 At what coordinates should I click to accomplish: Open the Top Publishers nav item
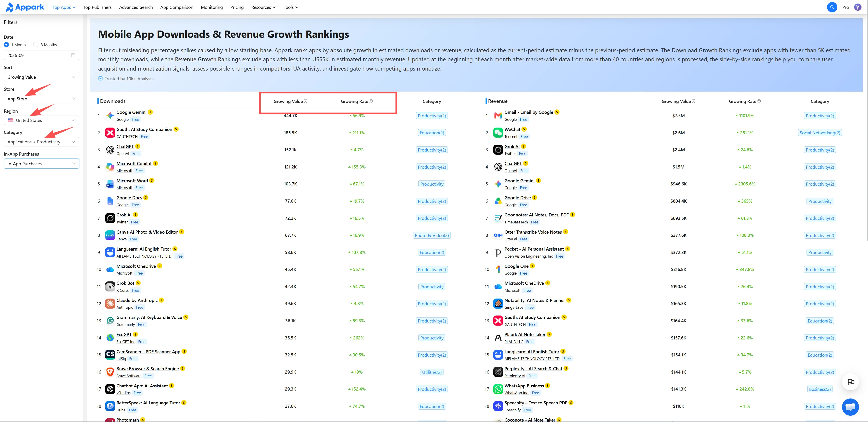(x=97, y=7)
